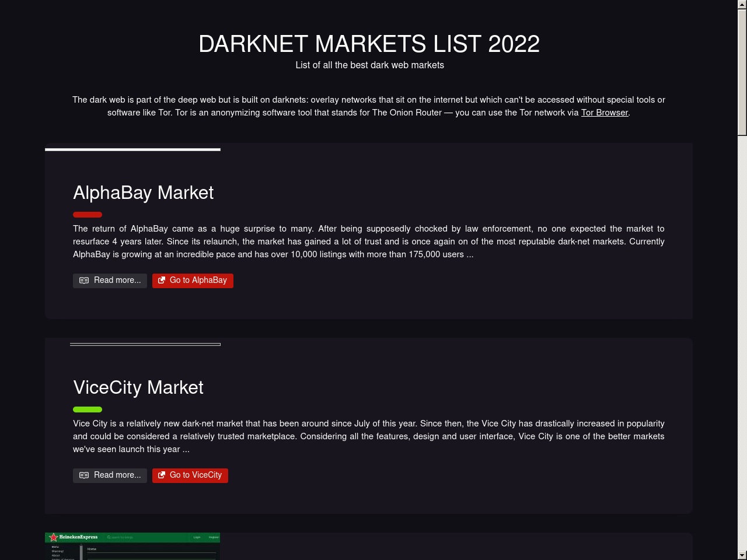Screen dimensions: 747x560
Task: Click the book icon in AlphaBay Read more
Action: click(84, 281)
